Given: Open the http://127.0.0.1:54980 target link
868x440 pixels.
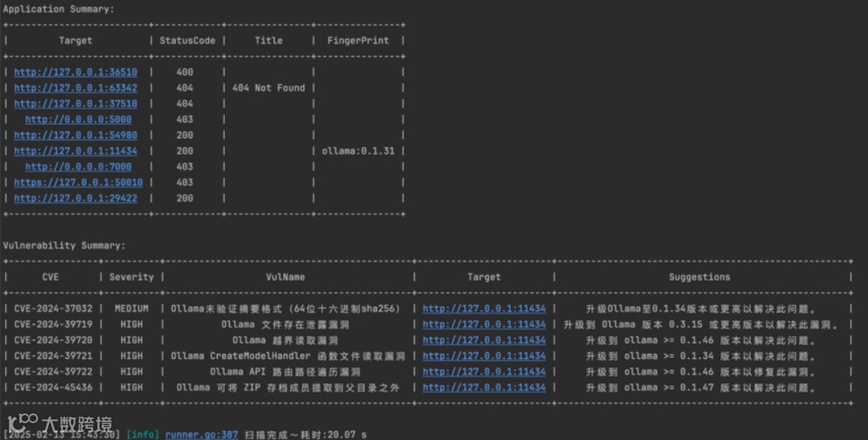Looking at the screenshot, I should point(76,135).
